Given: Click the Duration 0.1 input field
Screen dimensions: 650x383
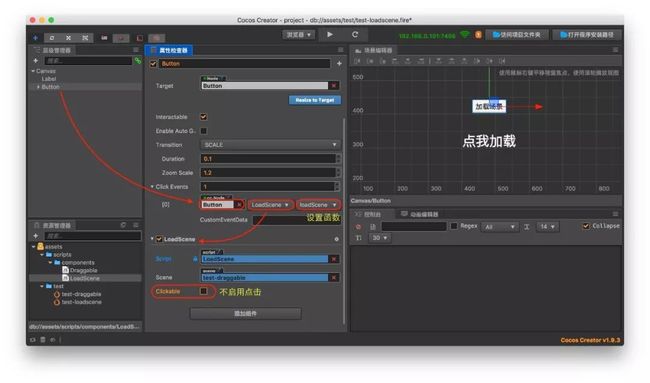Looking at the screenshot, I should (x=268, y=159).
